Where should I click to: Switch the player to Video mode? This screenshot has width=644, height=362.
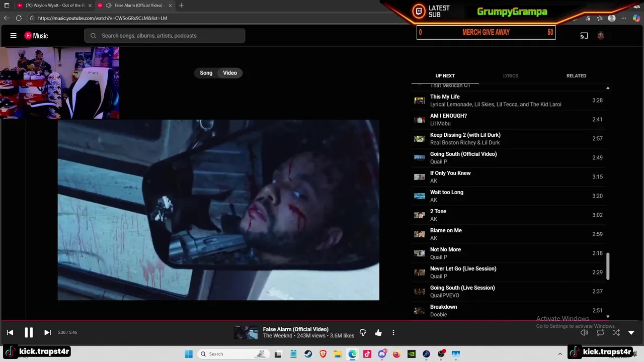(x=230, y=73)
